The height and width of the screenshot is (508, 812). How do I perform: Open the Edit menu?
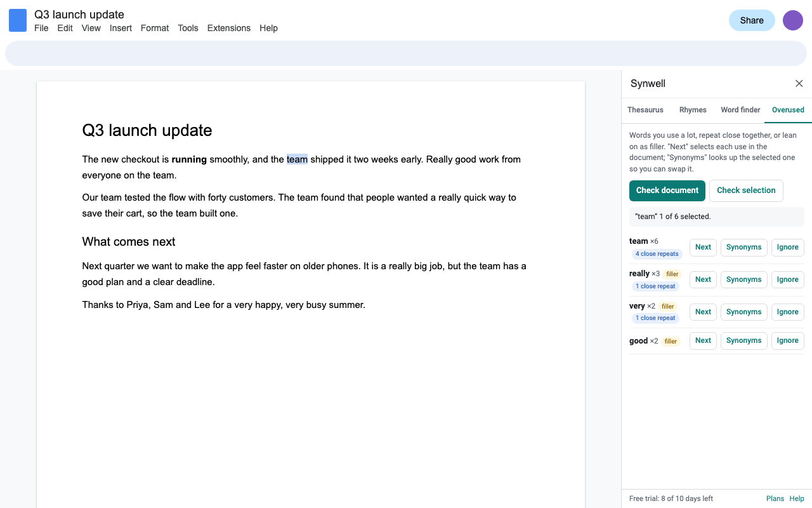65,28
